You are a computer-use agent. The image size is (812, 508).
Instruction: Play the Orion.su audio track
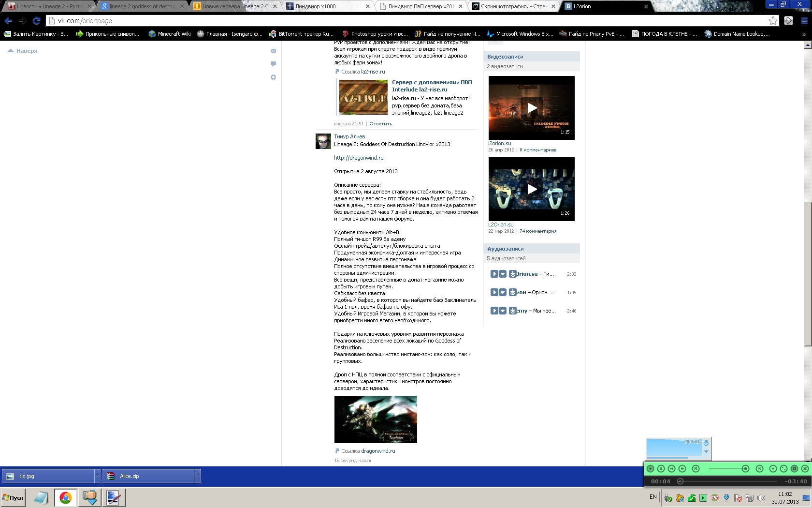click(x=494, y=274)
